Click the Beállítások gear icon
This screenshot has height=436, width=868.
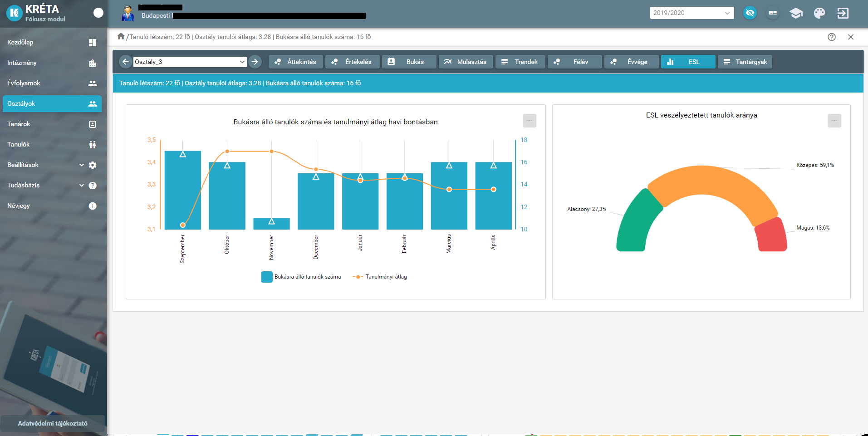coord(93,165)
